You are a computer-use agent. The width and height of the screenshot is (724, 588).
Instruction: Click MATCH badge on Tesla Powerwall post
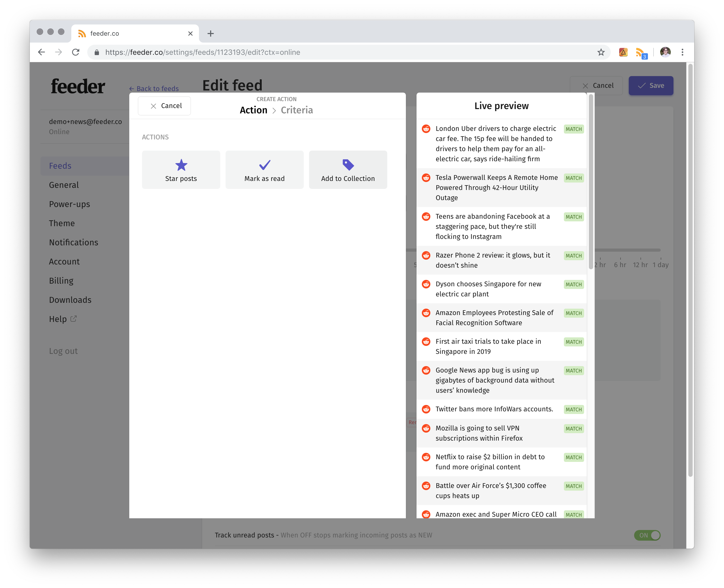pyautogui.click(x=574, y=178)
